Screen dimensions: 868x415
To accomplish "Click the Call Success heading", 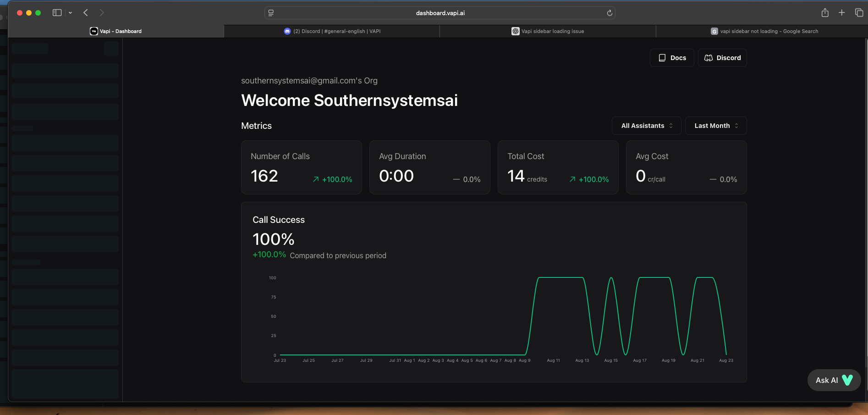I will [x=279, y=220].
